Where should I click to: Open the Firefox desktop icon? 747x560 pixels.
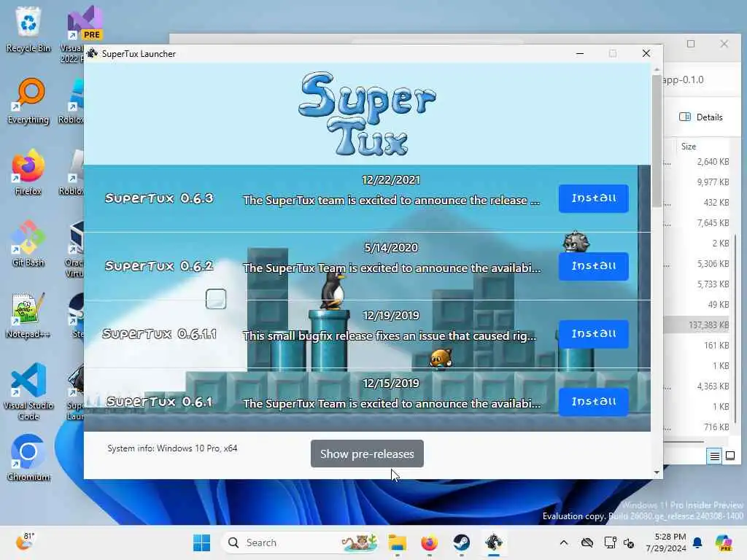coord(28,172)
